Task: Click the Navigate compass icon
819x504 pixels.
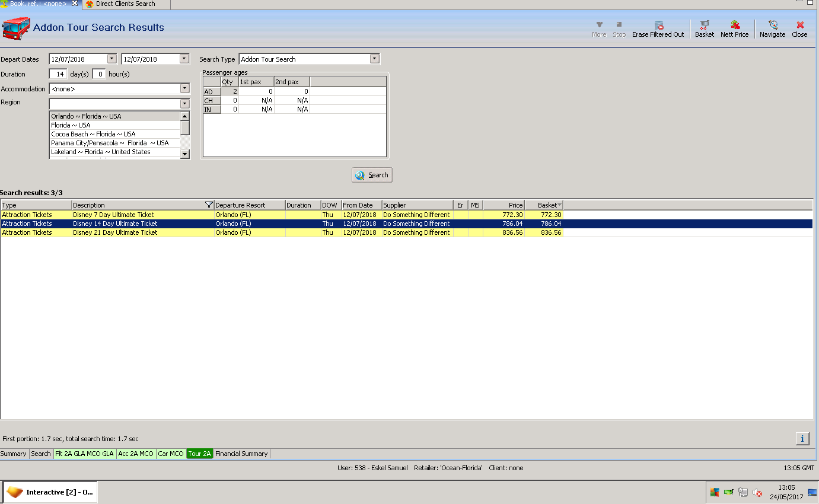Action: pyautogui.click(x=773, y=25)
